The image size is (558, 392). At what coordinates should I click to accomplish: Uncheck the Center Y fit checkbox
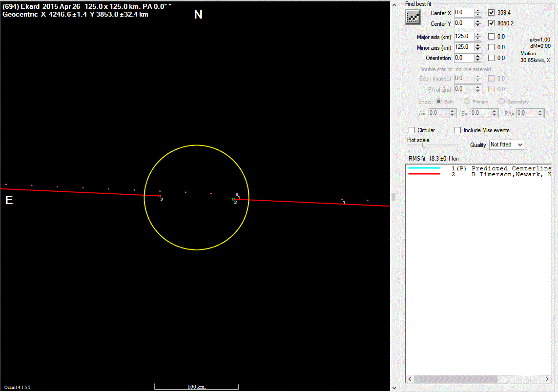click(x=492, y=23)
